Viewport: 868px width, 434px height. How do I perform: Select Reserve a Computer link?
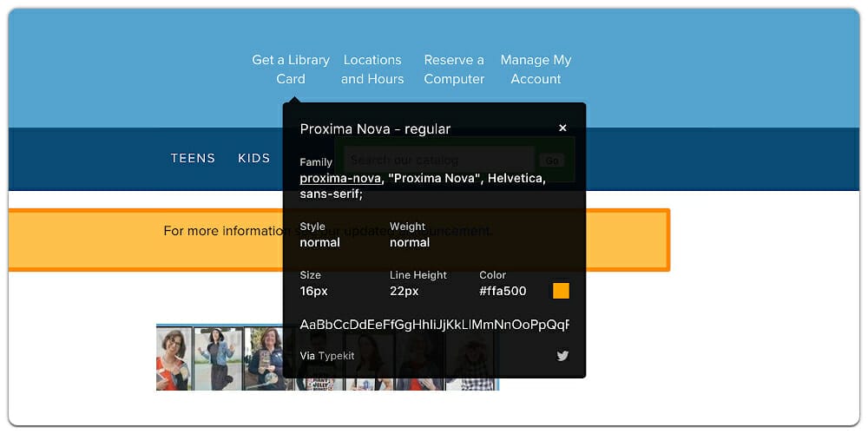point(454,69)
